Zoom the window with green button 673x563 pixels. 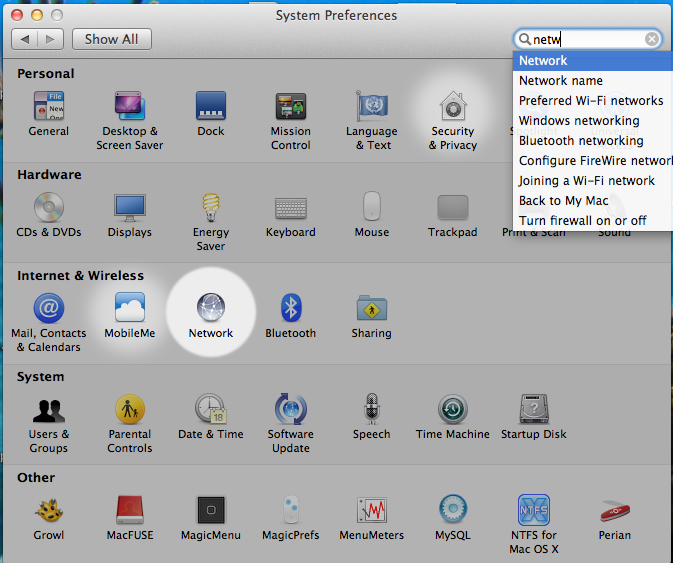pyautogui.click(x=57, y=15)
